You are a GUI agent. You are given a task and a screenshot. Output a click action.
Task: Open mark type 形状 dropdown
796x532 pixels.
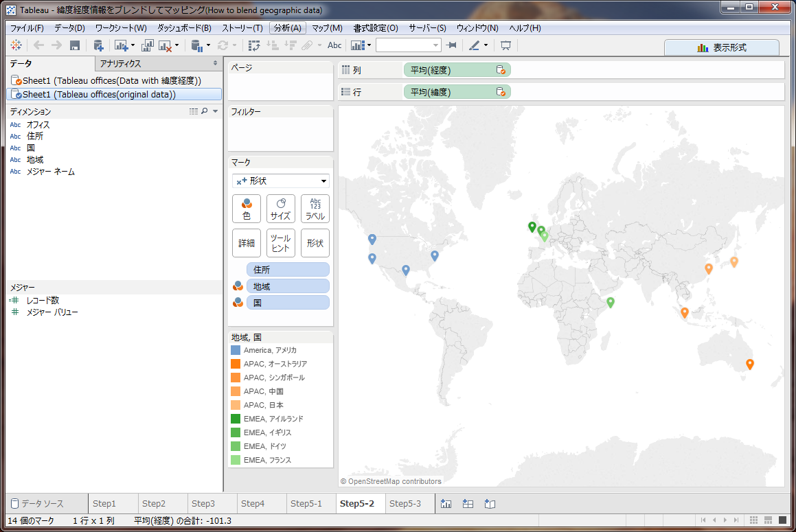tap(281, 181)
